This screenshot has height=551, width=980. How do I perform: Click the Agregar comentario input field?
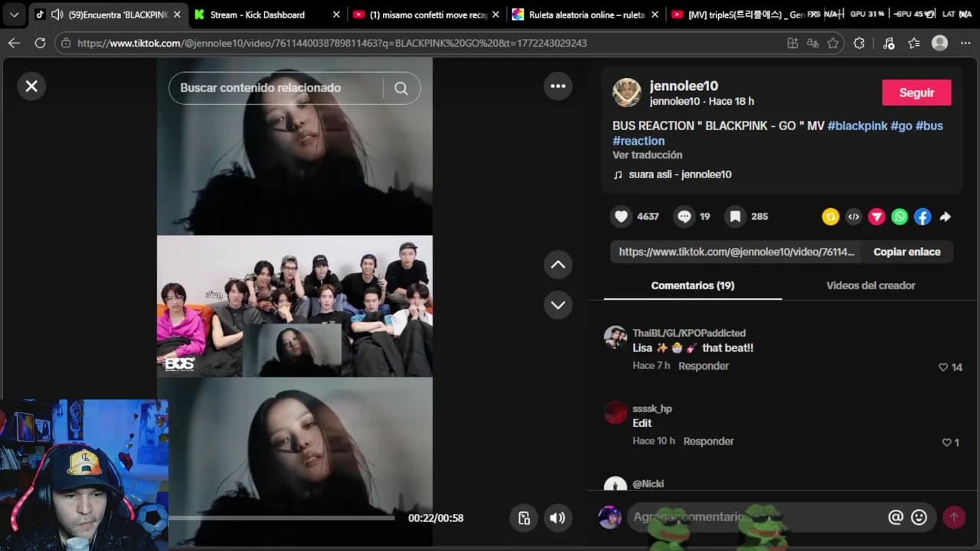pyautogui.click(x=754, y=517)
